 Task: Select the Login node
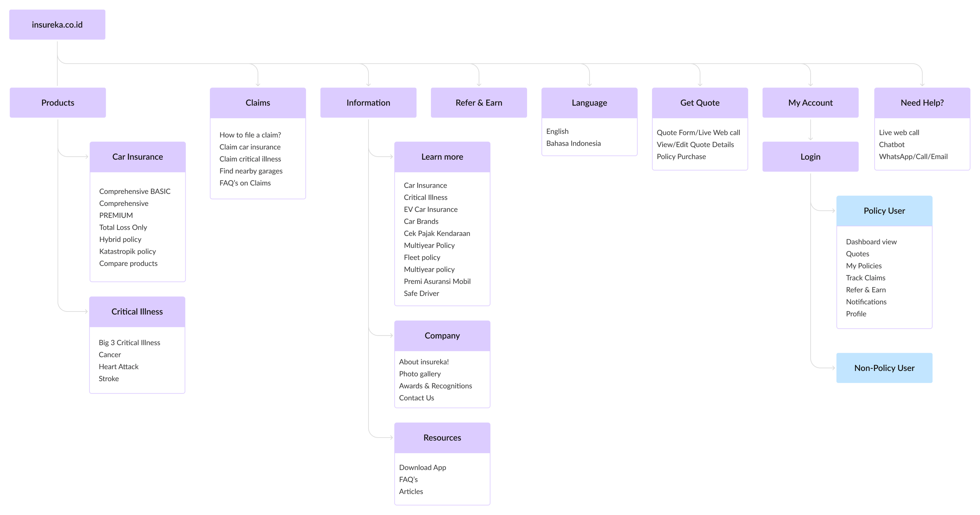point(810,157)
